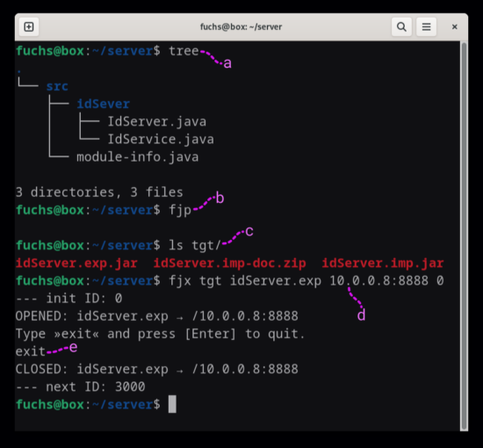Click the fjp command text
Image resolution: width=483 pixels, height=448 pixels.
[x=180, y=211]
